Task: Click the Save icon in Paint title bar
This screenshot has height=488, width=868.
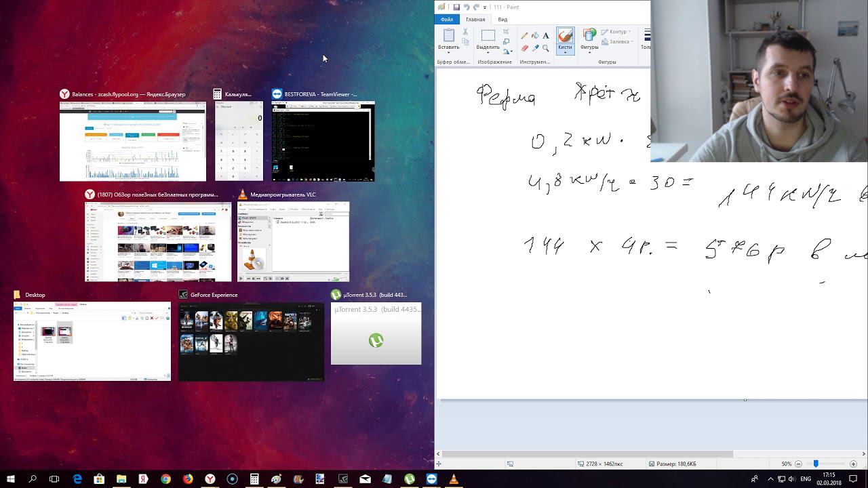Action: tap(456, 7)
